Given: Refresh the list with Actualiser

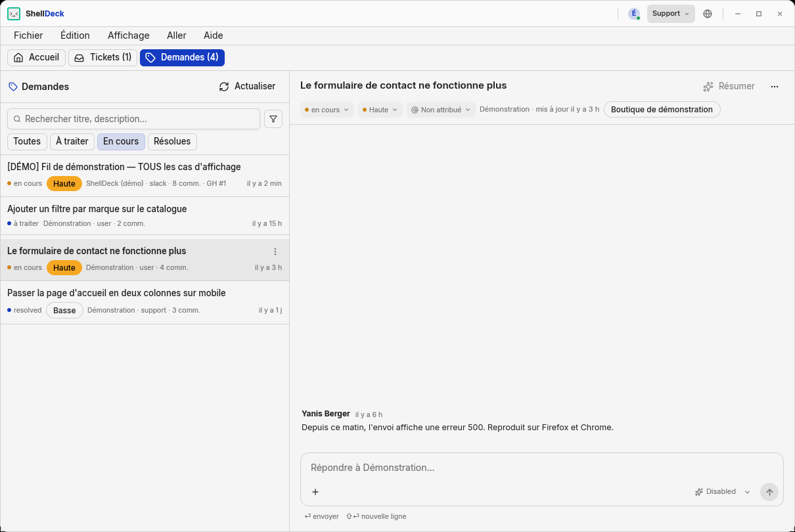Looking at the screenshot, I should click(x=247, y=87).
